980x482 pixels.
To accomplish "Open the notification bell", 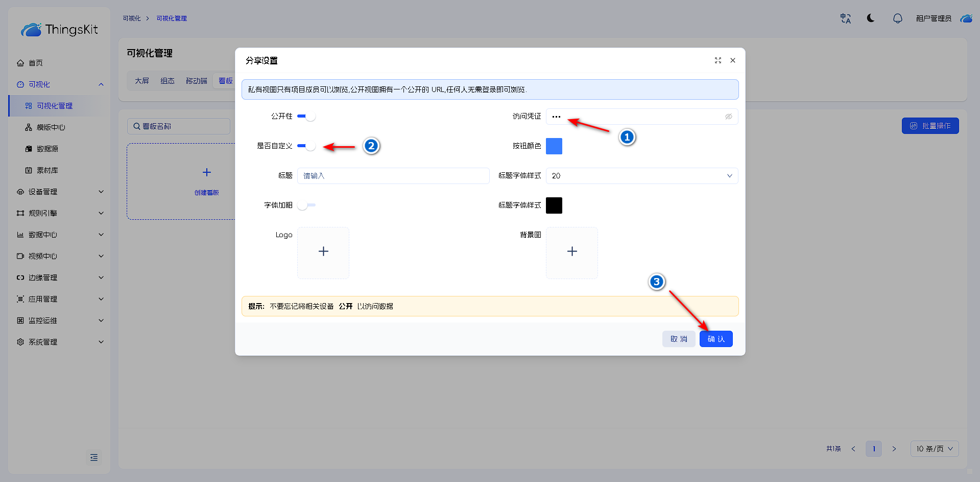I will coord(897,18).
